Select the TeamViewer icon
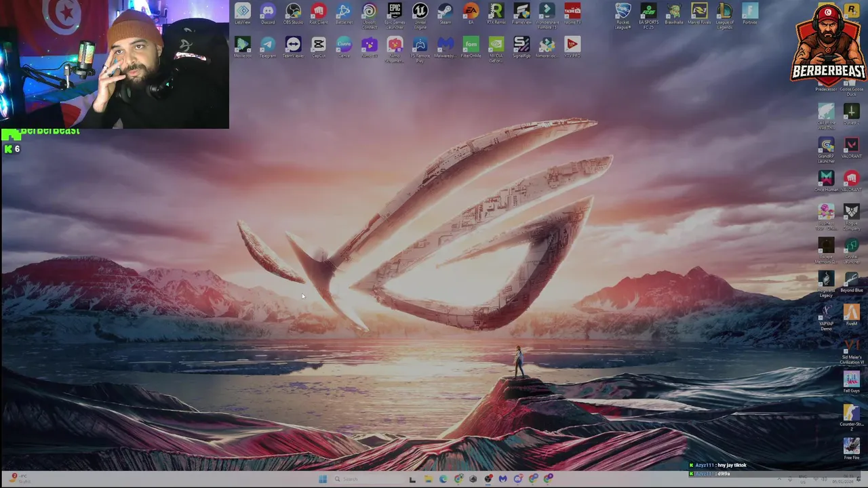 point(293,47)
